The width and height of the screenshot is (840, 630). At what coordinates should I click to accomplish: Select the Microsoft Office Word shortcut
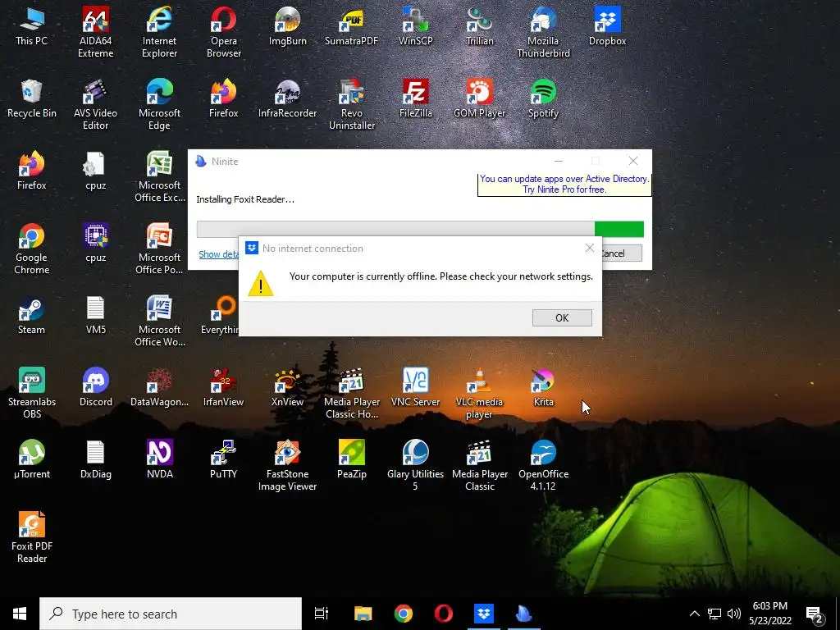click(x=159, y=322)
